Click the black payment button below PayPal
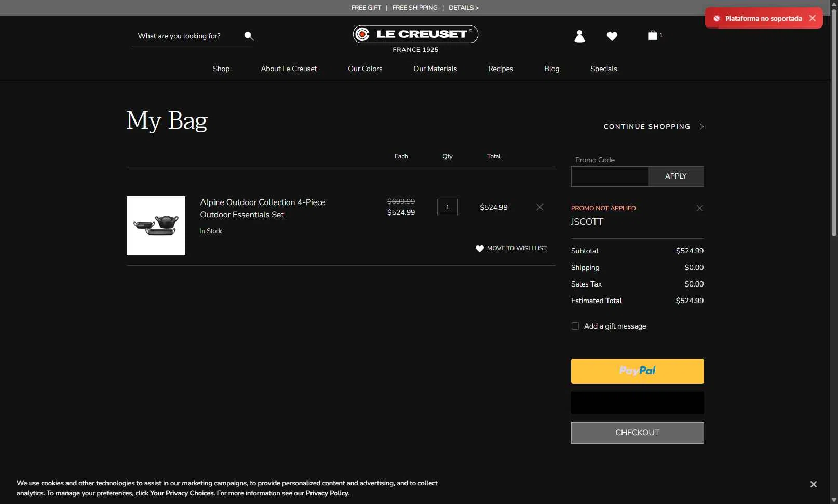Viewport: 838px width, 504px height. pos(638,403)
